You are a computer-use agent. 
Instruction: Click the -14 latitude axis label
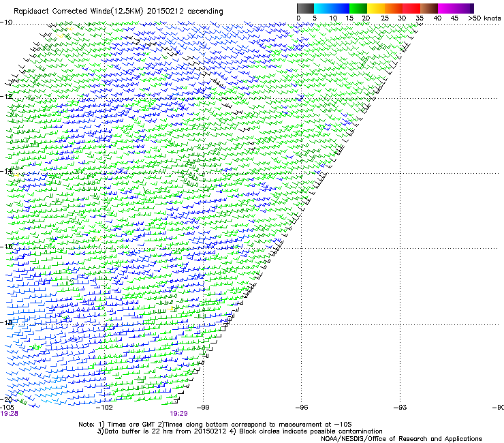tap(6, 171)
